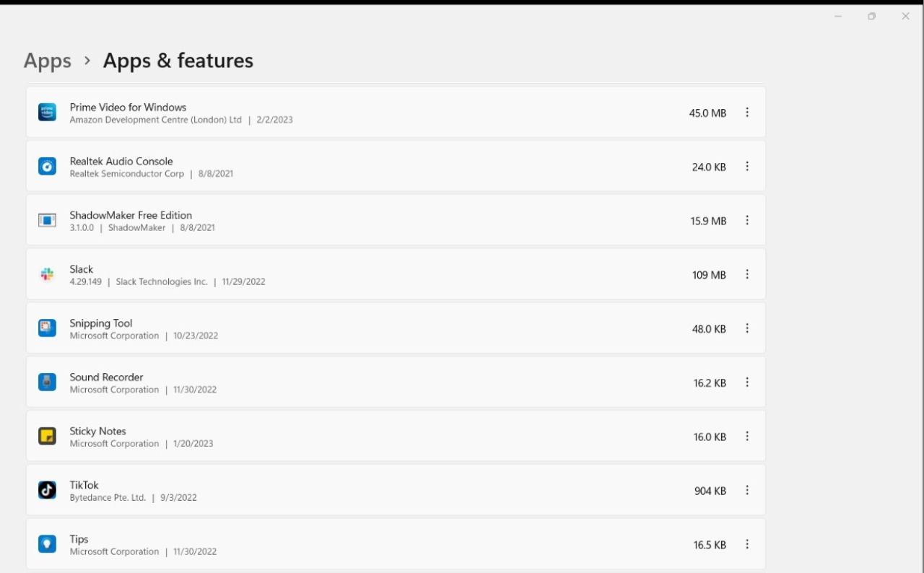Open more options for Prime Video
Screen dimensions: 924x573
click(x=747, y=113)
